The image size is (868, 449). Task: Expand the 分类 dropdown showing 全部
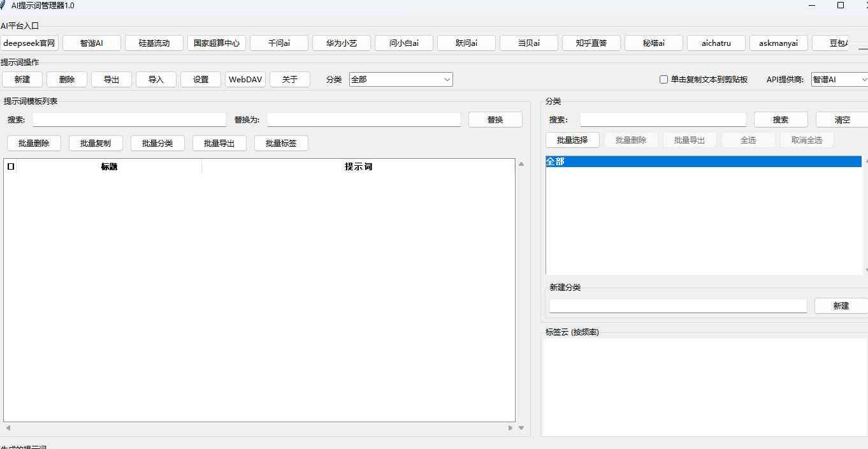(x=401, y=80)
